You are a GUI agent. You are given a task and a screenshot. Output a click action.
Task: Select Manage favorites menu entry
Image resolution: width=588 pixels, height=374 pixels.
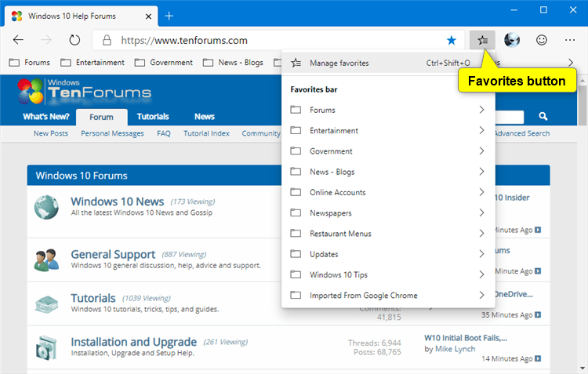coord(388,63)
